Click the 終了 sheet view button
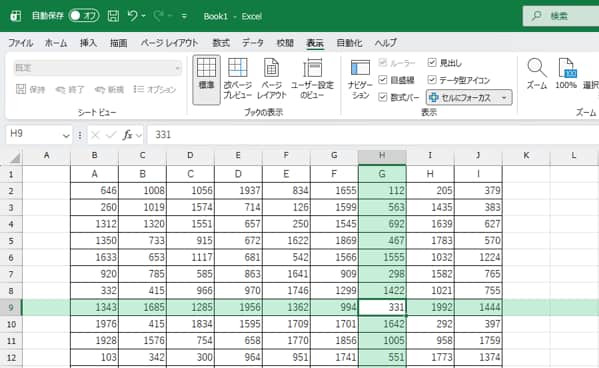 coord(70,89)
